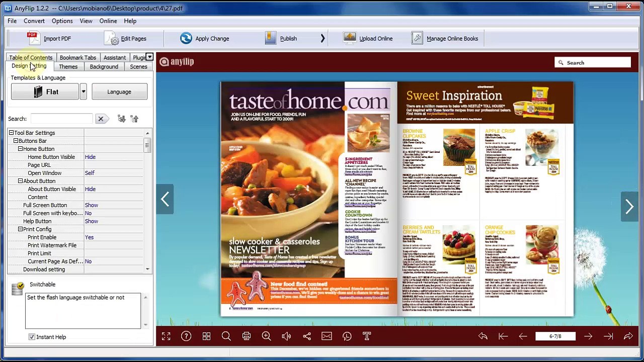Open Background tab

[104, 67]
